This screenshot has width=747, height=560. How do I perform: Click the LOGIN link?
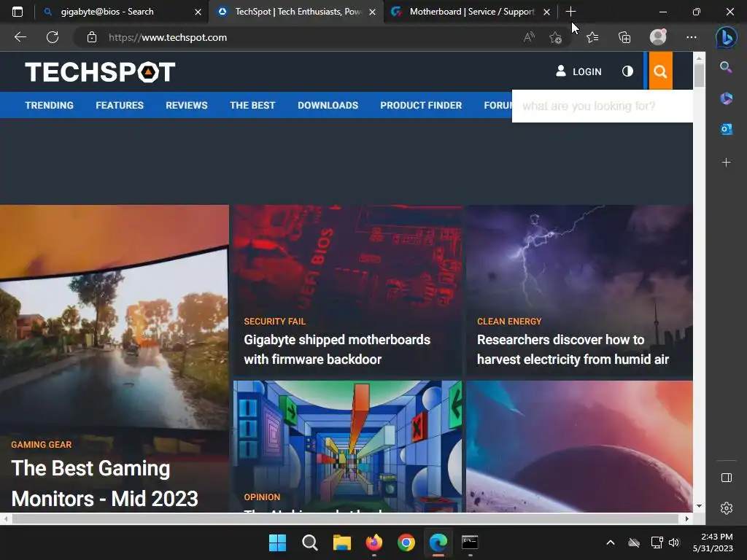(578, 71)
